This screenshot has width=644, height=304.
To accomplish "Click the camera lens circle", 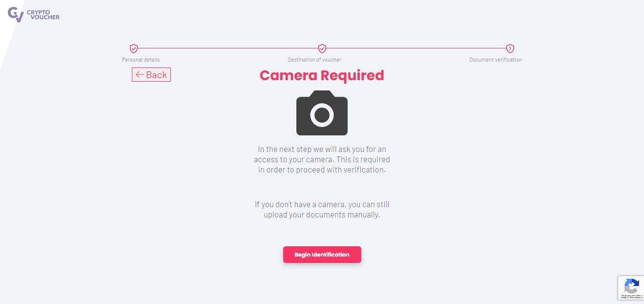I will pos(322,115).
